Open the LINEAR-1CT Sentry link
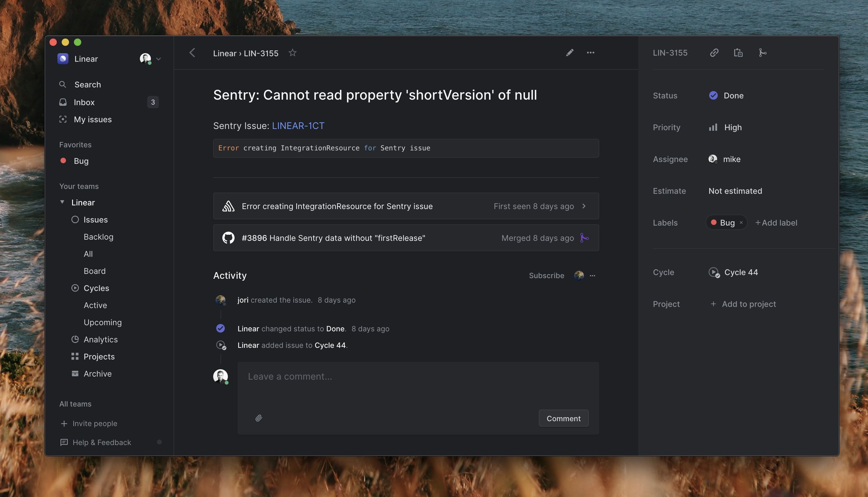The image size is (868, 497). pyautogui.click(x=298, y=126)
